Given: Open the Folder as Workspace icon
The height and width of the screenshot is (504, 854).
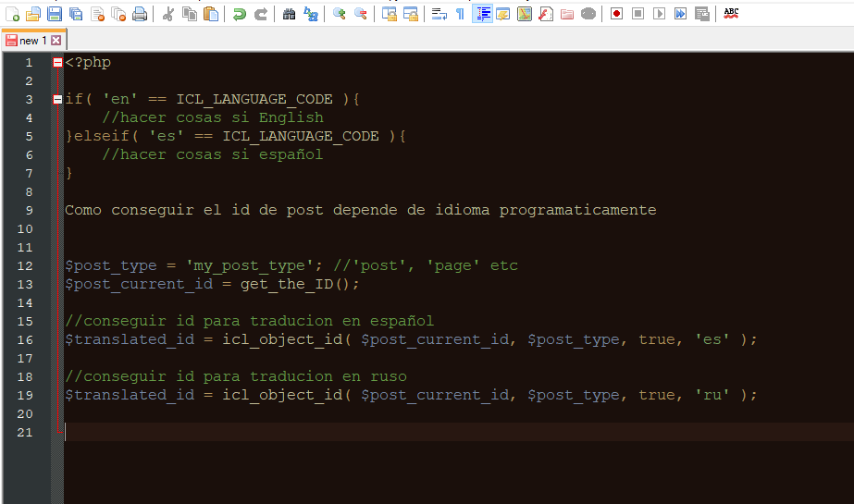Looking at the screenshot, I should click(567, 14).
